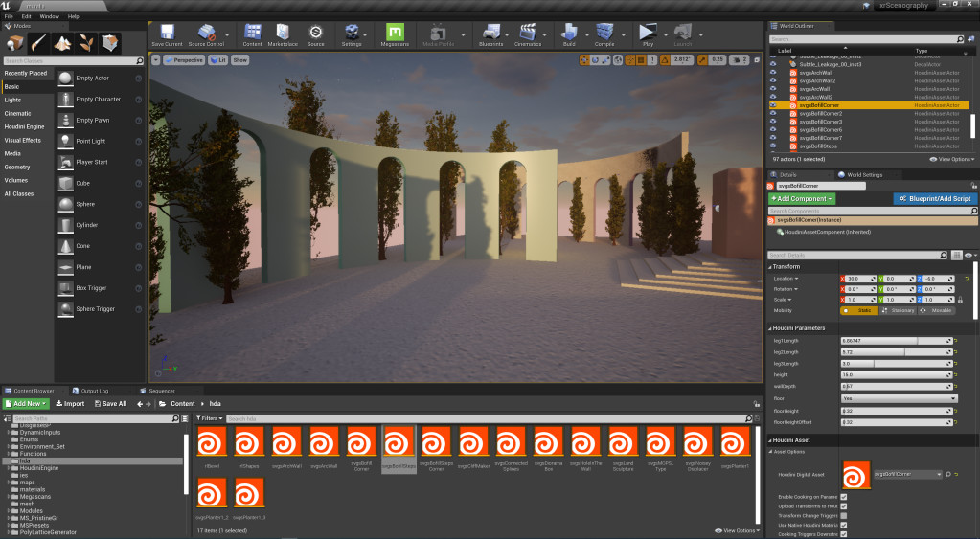Click the Blueprints toolbar icon
This screenshot has width=980, height=539.
[x=490, y=34]
